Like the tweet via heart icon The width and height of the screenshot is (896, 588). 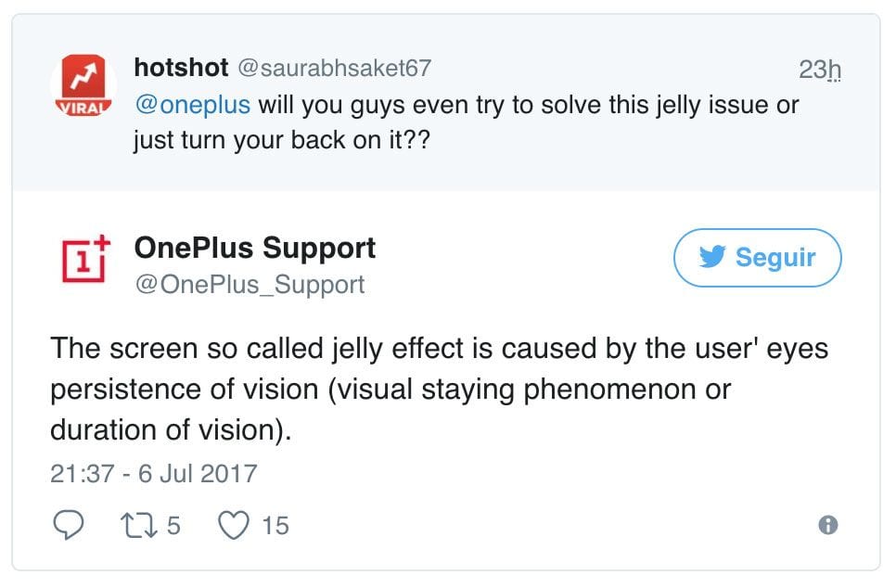pyautogui.click(x=234, y=525)
